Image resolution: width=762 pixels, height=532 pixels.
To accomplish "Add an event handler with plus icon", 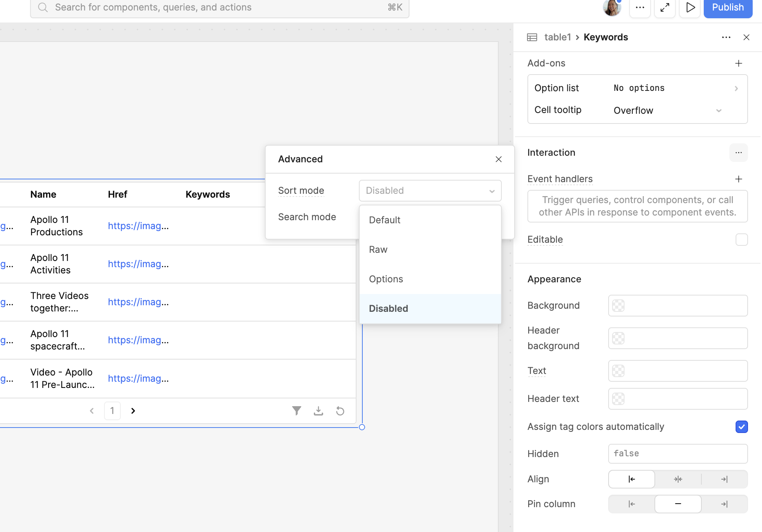I will [739, 179].
